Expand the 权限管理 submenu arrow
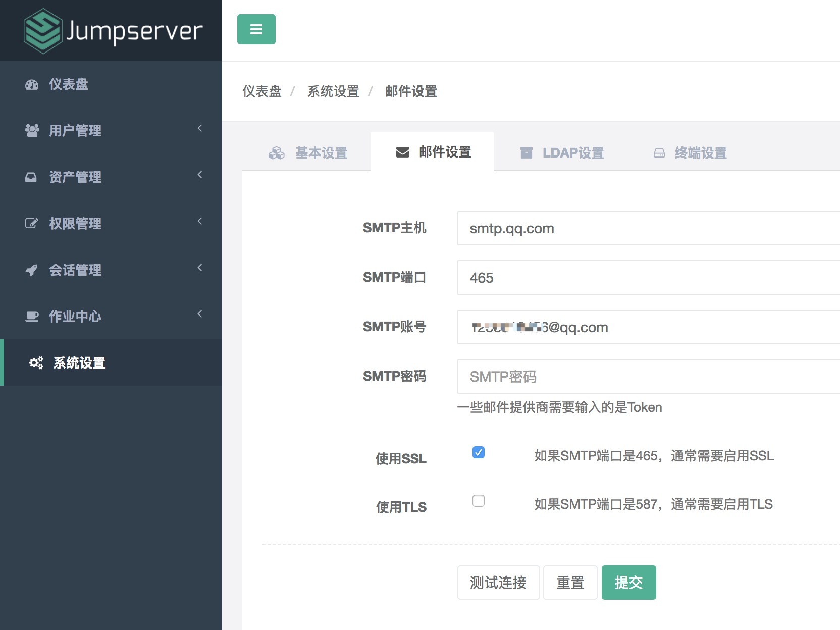840x630 pixels. point(200,221)
